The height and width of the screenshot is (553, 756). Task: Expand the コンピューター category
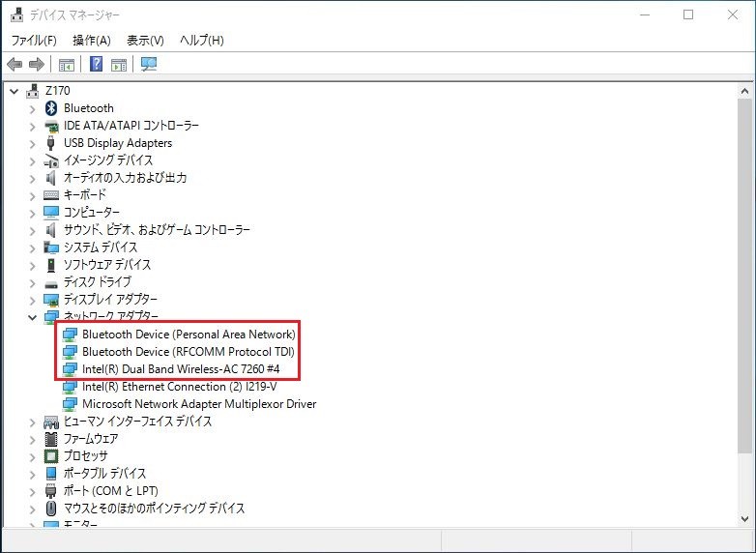point(32,213)
